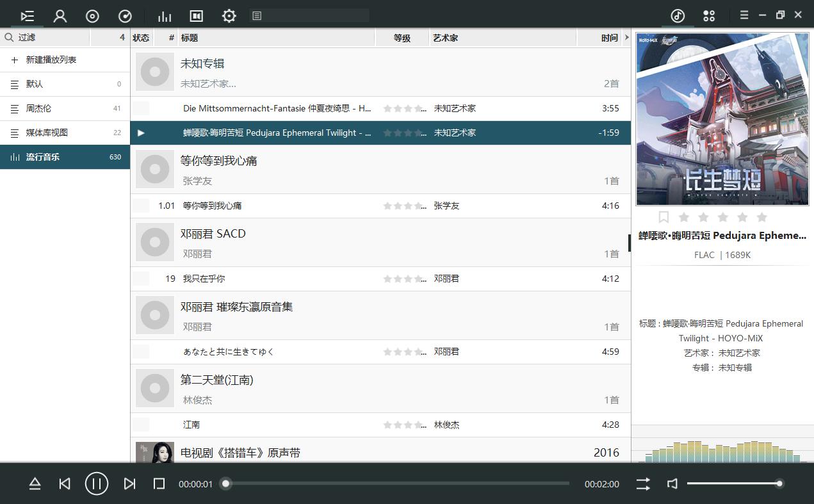Mute the volume speaker icon
Viewport: 814px width, 504px height.
click(672, 484)
